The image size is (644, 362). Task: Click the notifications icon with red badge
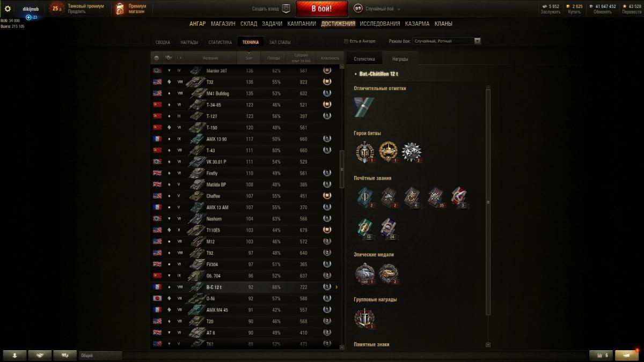click(626, 355)
